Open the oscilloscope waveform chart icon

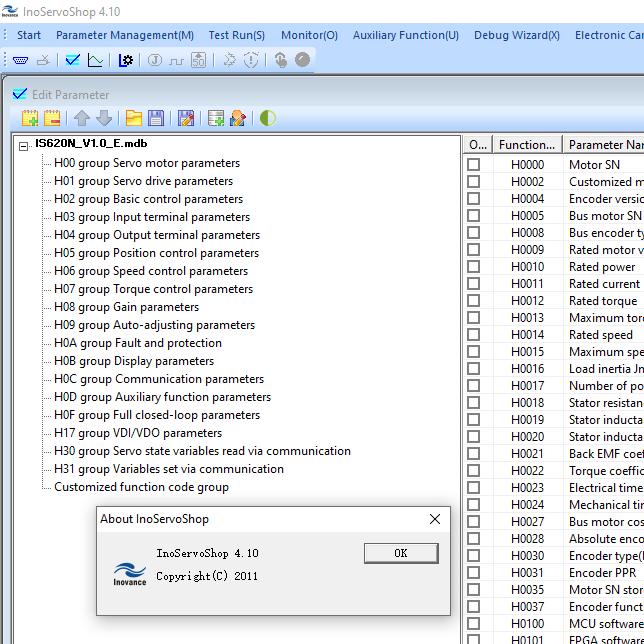95,60
